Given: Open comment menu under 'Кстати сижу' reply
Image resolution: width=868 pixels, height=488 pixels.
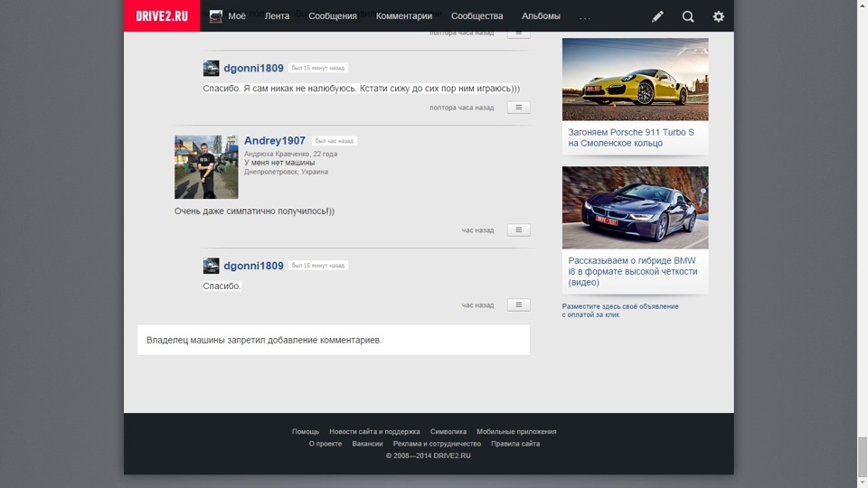Looking at the screenshot, I should [519, 108].
